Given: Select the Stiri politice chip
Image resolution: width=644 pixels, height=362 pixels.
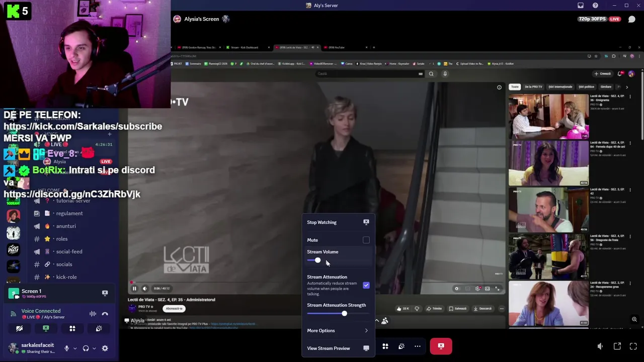Looking at the screenshot, I should [586, 87].
